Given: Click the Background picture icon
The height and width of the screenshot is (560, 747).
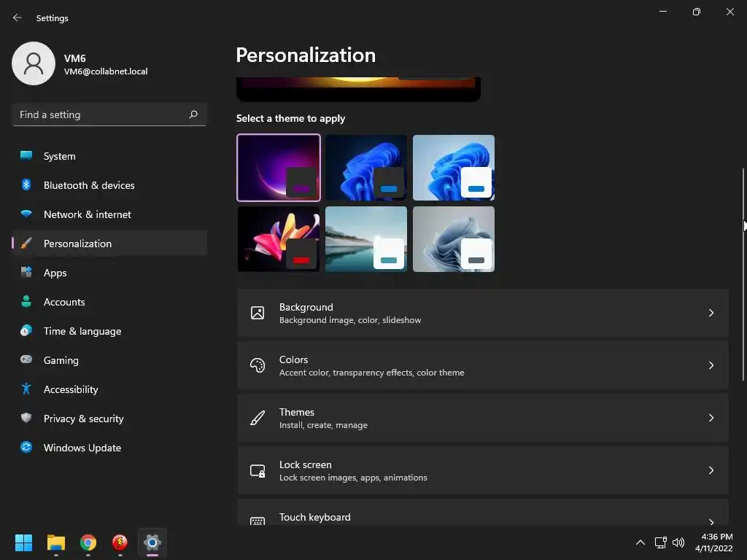Looking at the screenshot, I should point(258,313).
